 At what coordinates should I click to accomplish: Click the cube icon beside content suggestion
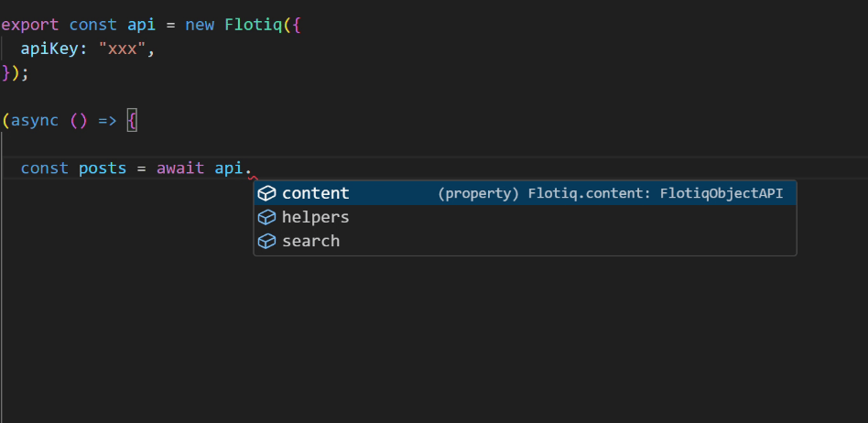point(266,193)
